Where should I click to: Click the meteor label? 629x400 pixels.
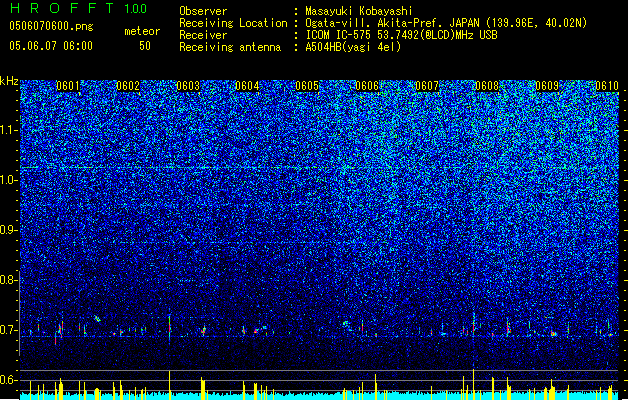click(142, 31)
